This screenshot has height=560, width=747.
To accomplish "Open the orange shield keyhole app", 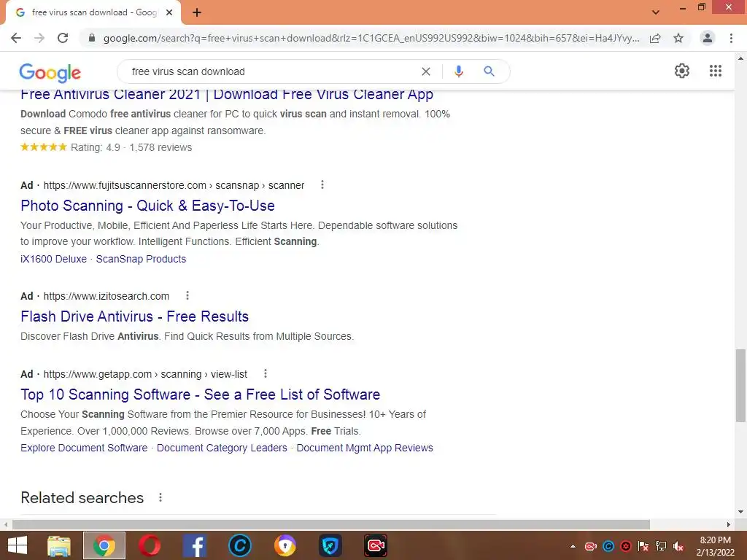I will point(285,545).
